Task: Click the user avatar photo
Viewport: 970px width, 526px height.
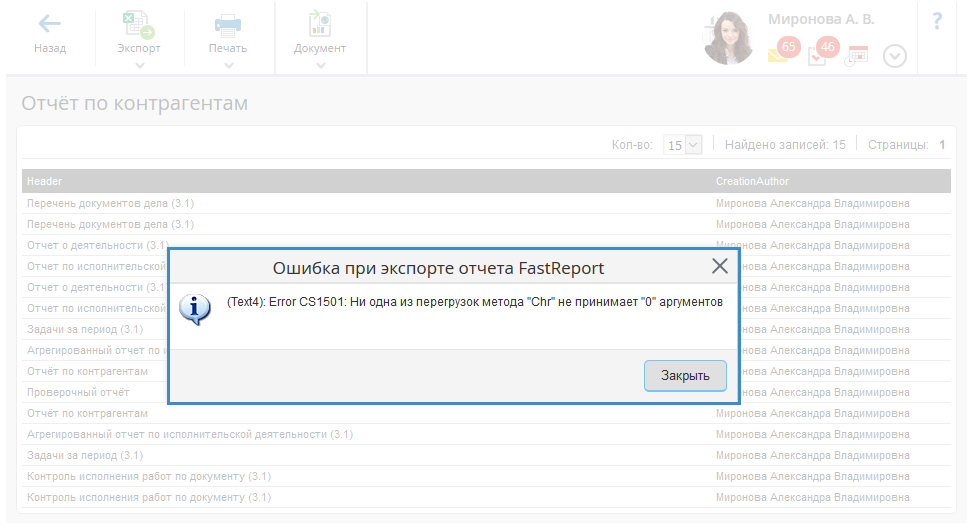Action: (729, 38)
